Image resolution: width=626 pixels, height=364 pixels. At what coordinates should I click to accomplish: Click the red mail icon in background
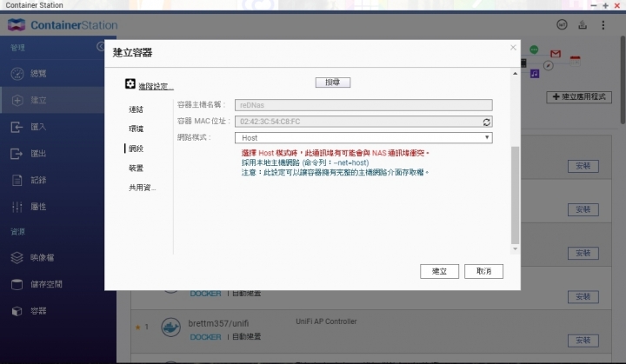point(556,54)
